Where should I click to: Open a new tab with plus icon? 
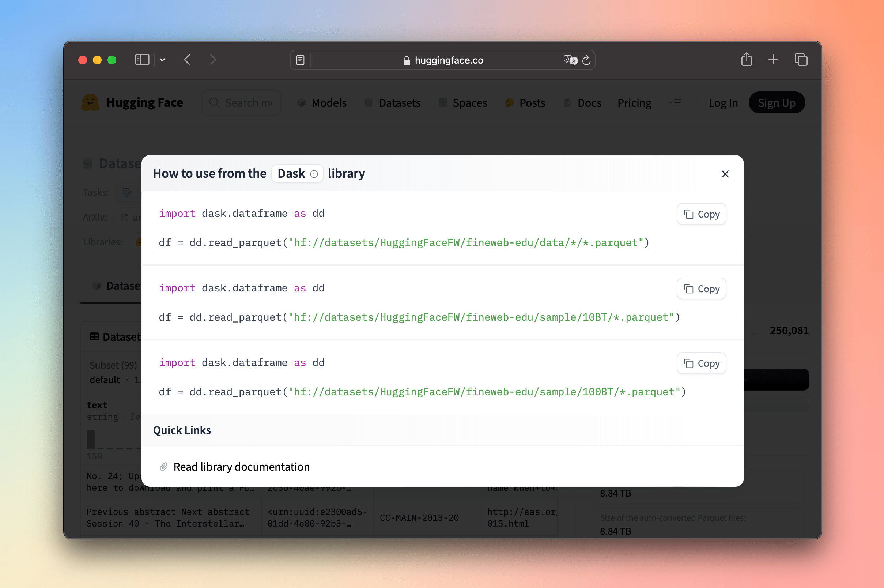pos(773,60)
